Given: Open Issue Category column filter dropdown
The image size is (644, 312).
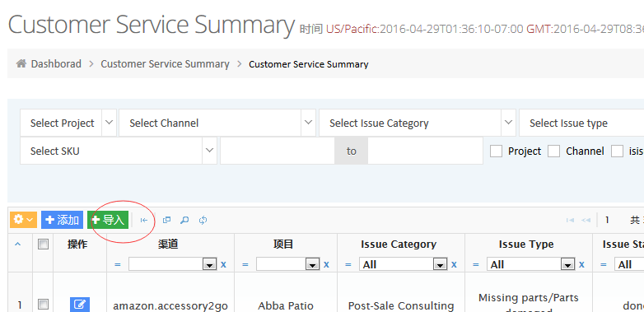Looking at the screenshot, I should pos(404,264).
